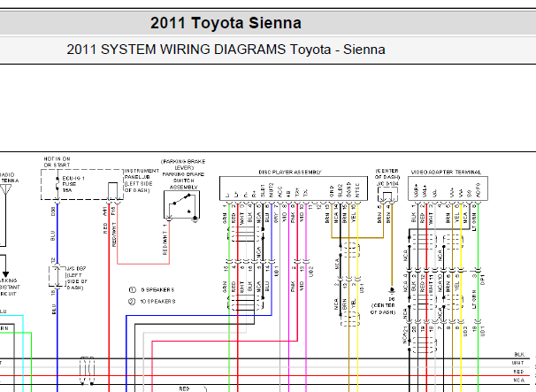536x392 pixels.
Task: Click the radio antenna symbol
Action: [6, 190]
